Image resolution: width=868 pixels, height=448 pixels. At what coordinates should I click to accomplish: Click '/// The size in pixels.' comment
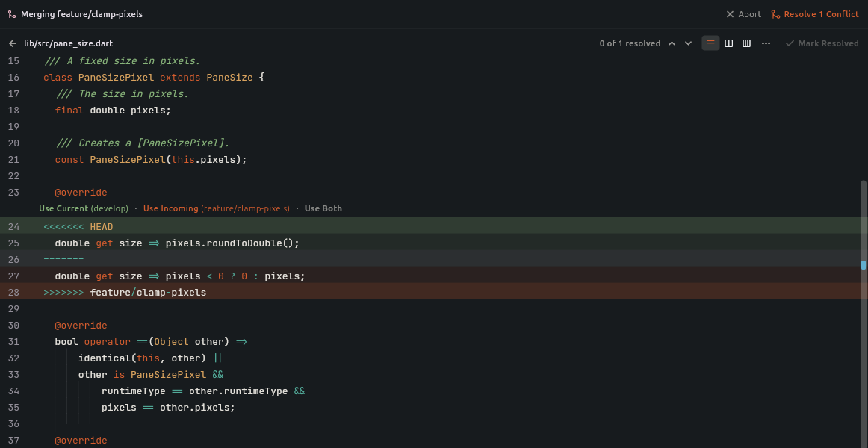coord(123,93)
